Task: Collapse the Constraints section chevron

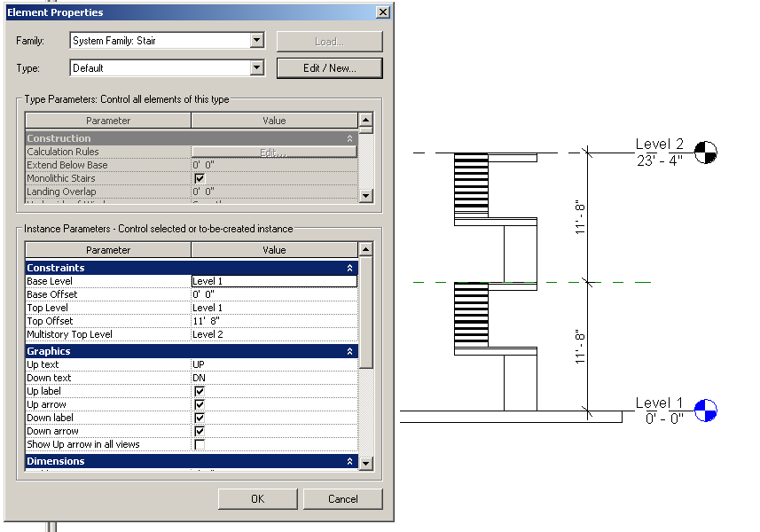Action: tap(349, 268)
